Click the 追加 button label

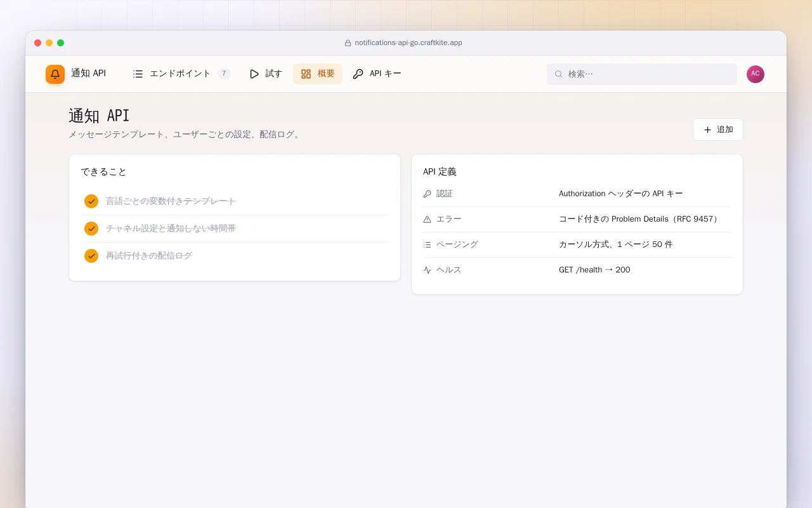pos(725,130)
